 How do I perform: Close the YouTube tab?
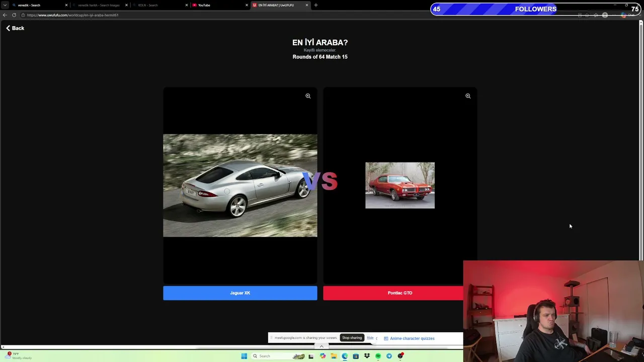(247, 5)
